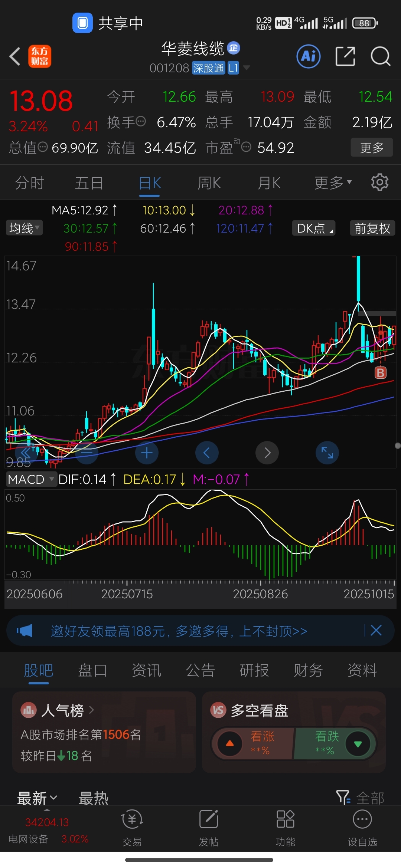Tap the 换手 info bubble icon
Viewport: 401px width, 868px height.
141,121
